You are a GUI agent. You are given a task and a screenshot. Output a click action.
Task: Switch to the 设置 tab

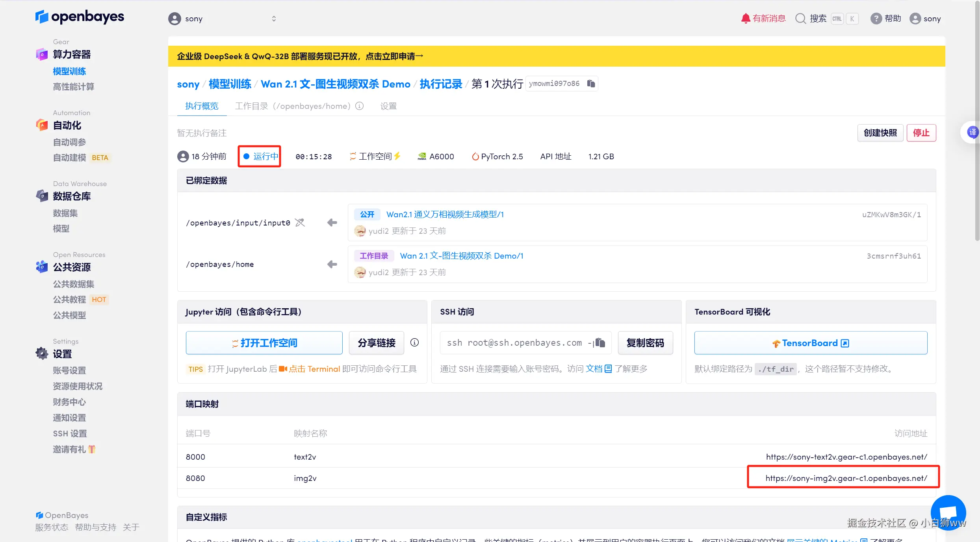tap(388, 106)
